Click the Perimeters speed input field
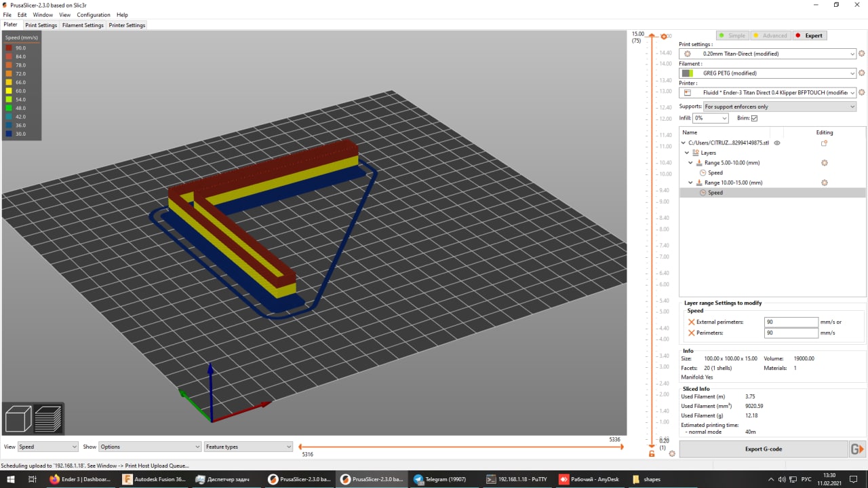This screenshot has width=868, height=488. click(791, 333)
